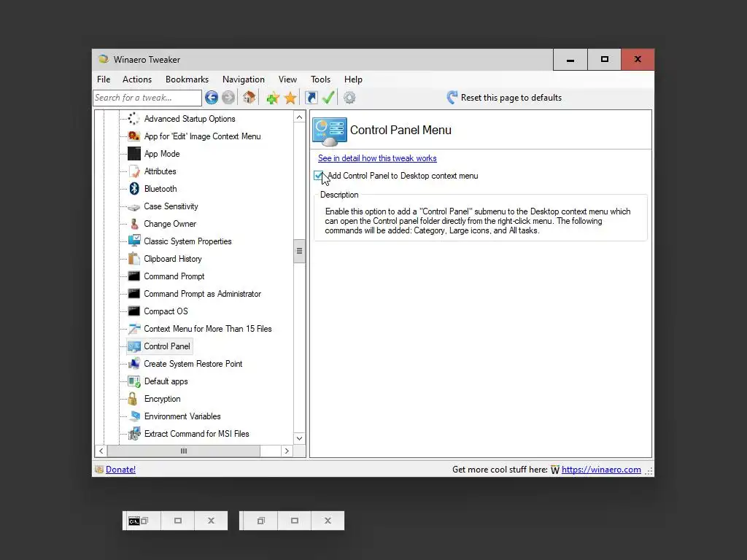Screen dimensions: 747x560
Task: Click the Encryption padlock icon
Action: pos(133,399)
